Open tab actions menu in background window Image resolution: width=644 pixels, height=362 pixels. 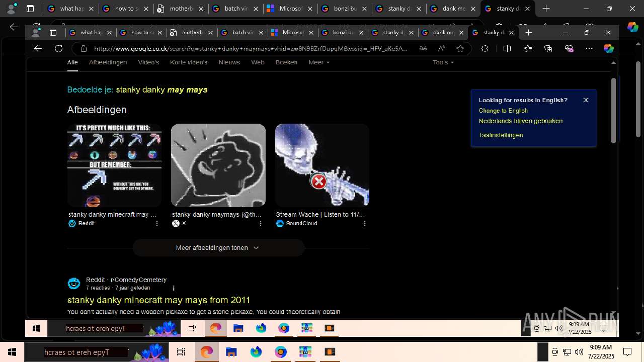30,9
